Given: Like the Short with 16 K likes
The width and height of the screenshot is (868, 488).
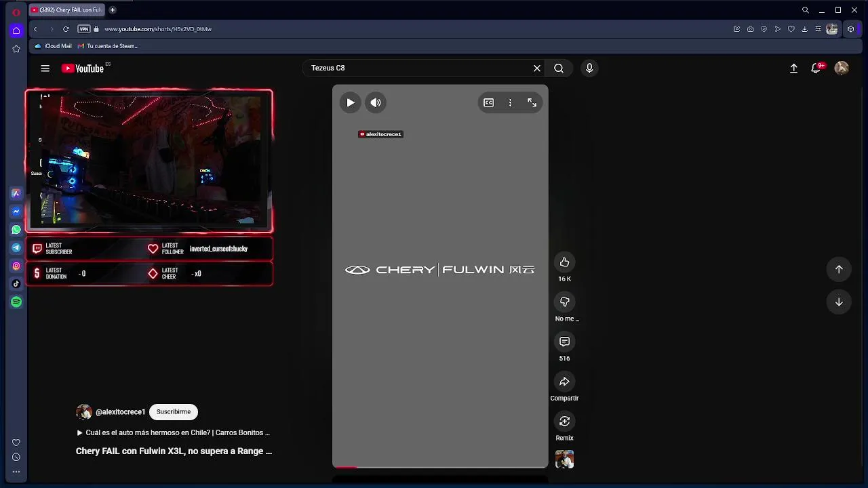Looking at the screenshot, I should [x=564, y=262].
